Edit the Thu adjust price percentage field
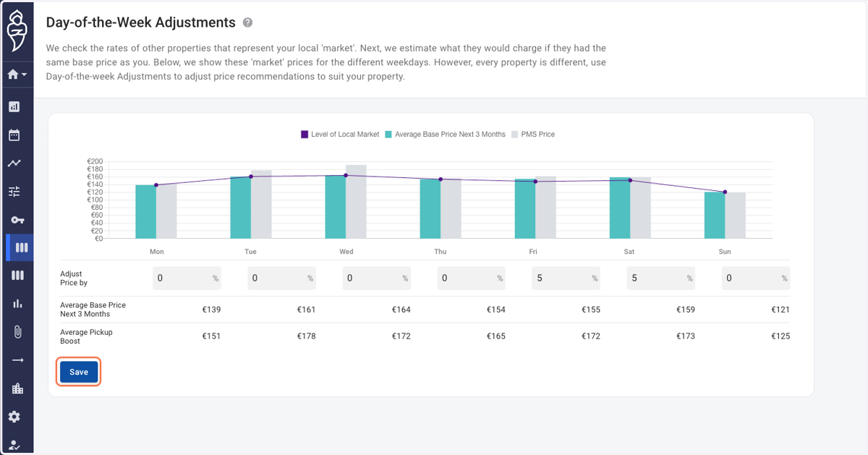The image size is (868, 455). [472, 278]
